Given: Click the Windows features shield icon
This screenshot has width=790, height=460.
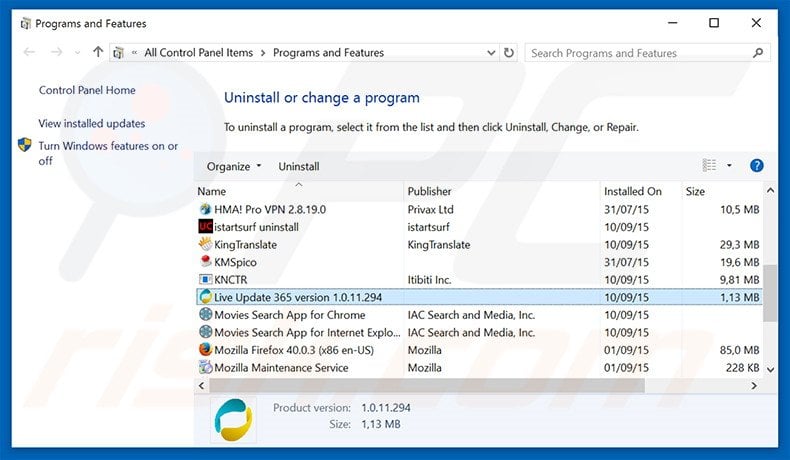Looking at the screenshot, I should coord(24,145).
